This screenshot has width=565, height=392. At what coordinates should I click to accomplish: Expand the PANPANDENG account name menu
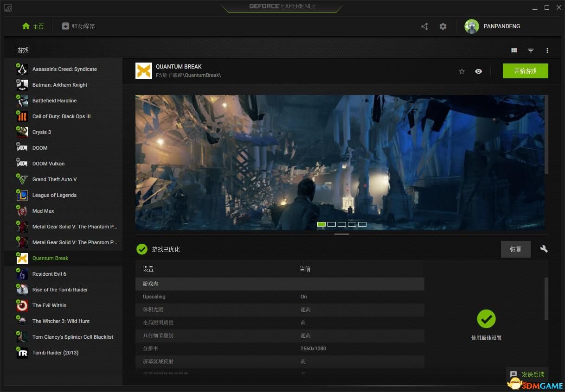click(x=502, y=26)
